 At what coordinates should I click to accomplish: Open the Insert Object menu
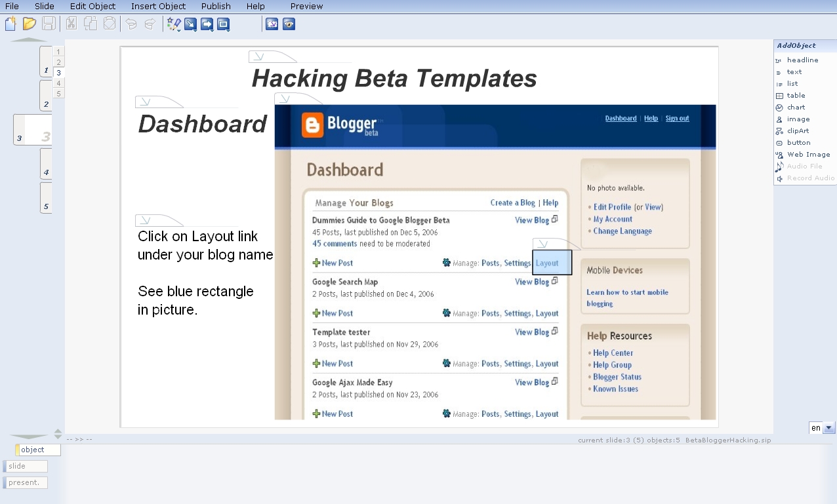tap(158, 6)
